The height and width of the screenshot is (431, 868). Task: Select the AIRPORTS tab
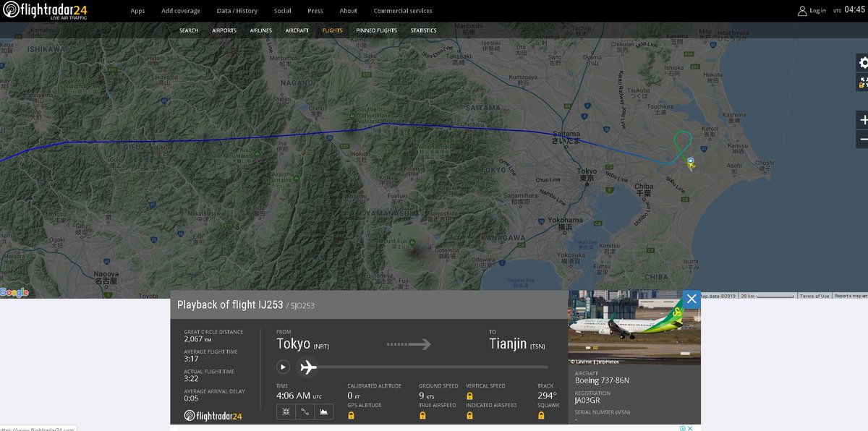coord(224,30)
